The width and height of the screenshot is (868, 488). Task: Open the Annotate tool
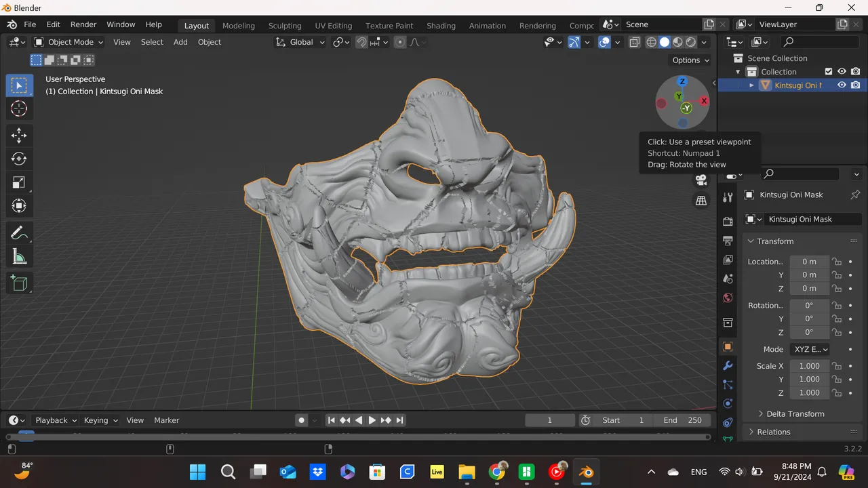click(x=19, y=232)
